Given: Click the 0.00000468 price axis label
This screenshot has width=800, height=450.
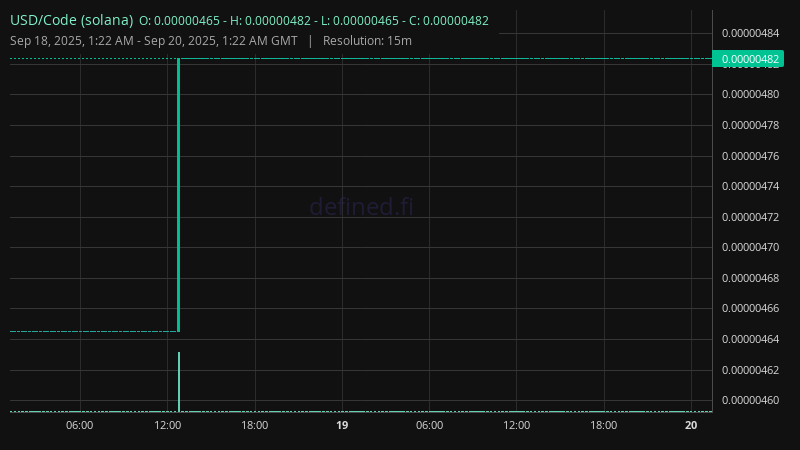Looking at the screenshot, I should pos(751,279).
